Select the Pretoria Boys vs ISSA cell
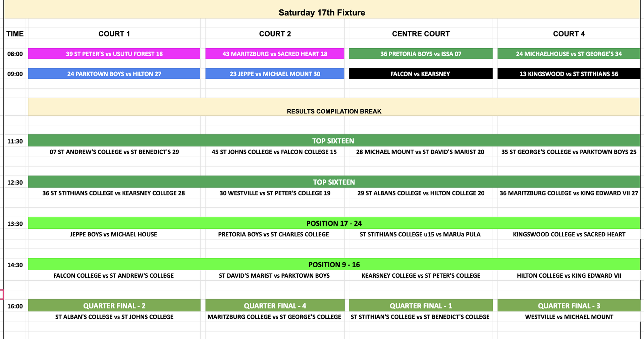This screenshot has width=644, height=339. (x=421, y=54)
